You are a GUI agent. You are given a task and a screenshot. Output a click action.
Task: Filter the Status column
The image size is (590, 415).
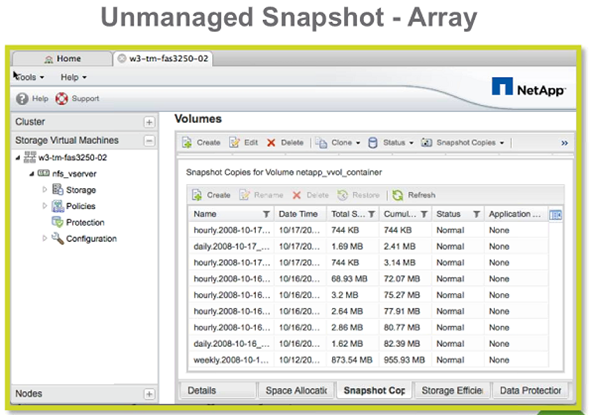tap(476, 214)
